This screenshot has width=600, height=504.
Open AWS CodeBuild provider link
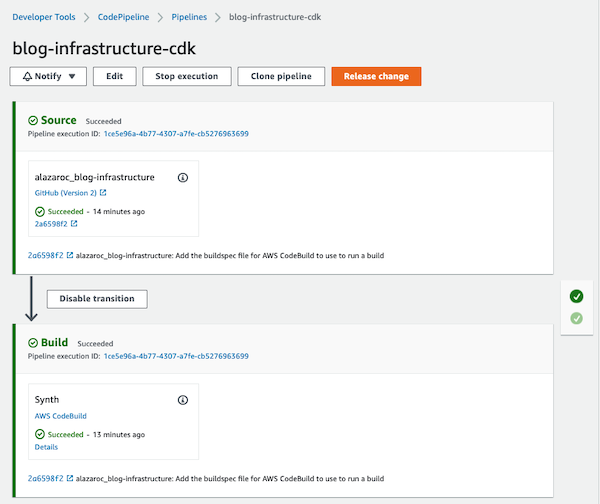pyautogui.click(x=60, y=416)
